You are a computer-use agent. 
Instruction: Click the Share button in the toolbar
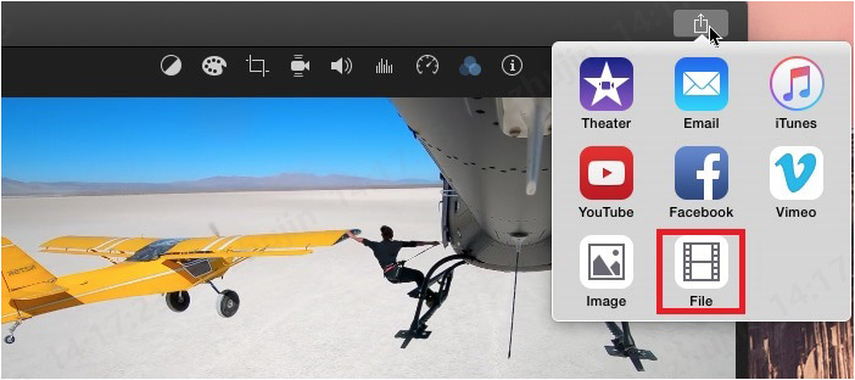700,23
